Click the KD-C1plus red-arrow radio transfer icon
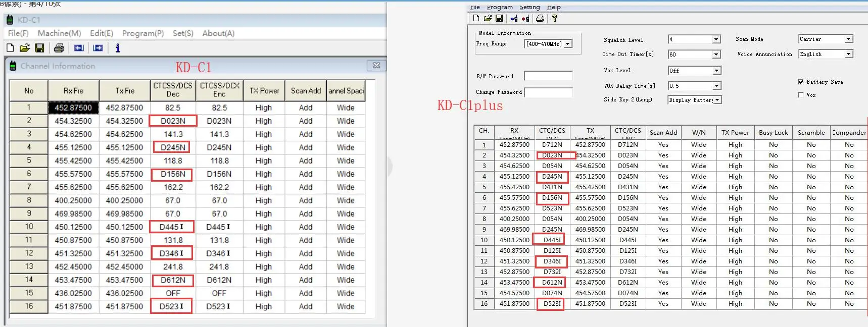 point(525,18)
